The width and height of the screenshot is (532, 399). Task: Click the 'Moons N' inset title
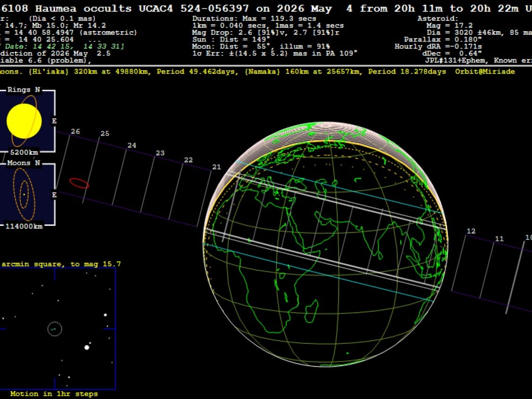[x=24, y=163]
